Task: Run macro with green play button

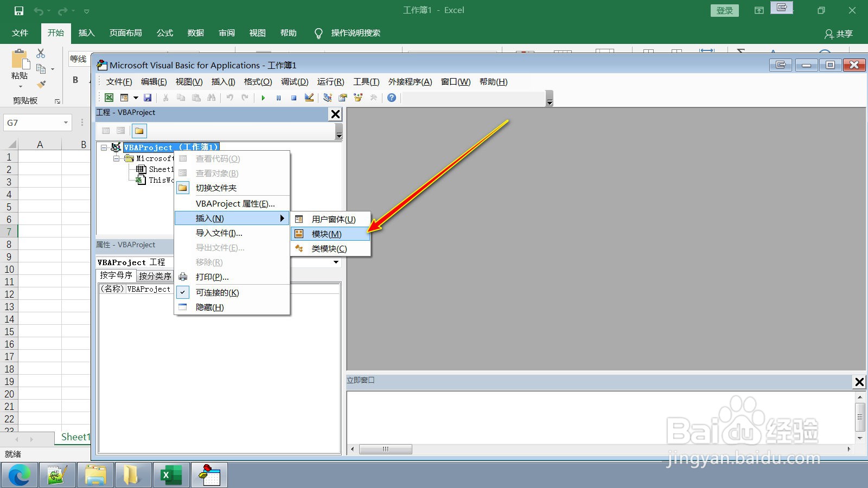Action: [x=263, y=98]
